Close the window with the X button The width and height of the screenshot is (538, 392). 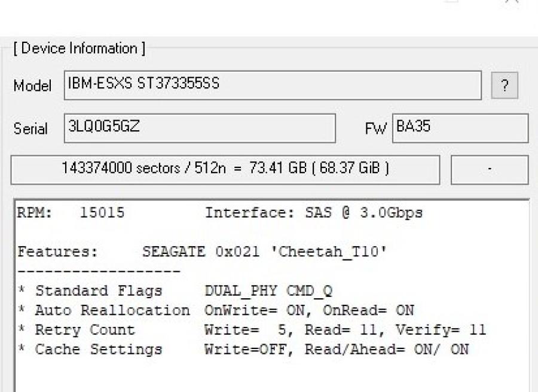513,3
